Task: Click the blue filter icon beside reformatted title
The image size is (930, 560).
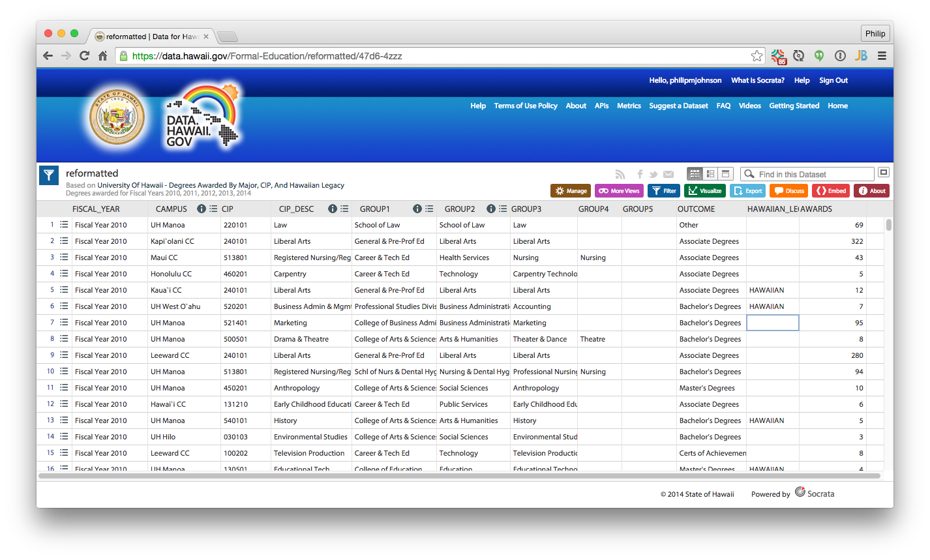Action: click(49, 175)
